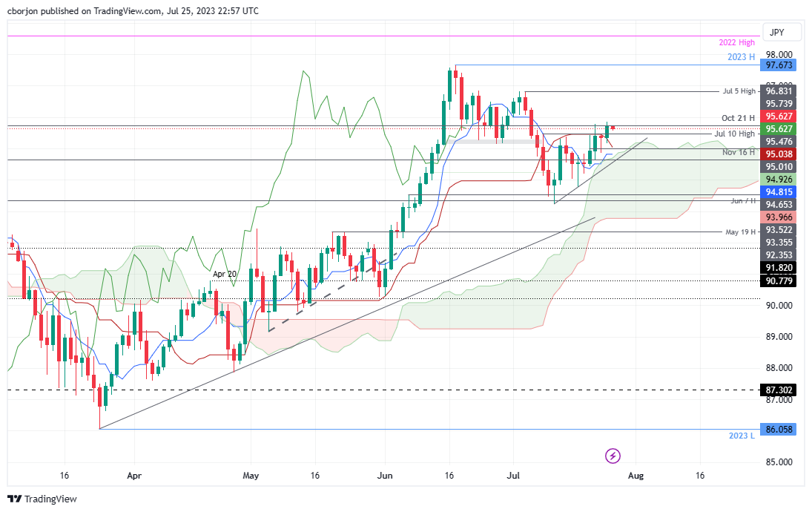Click the '2023 L' line label

[742, 435]
